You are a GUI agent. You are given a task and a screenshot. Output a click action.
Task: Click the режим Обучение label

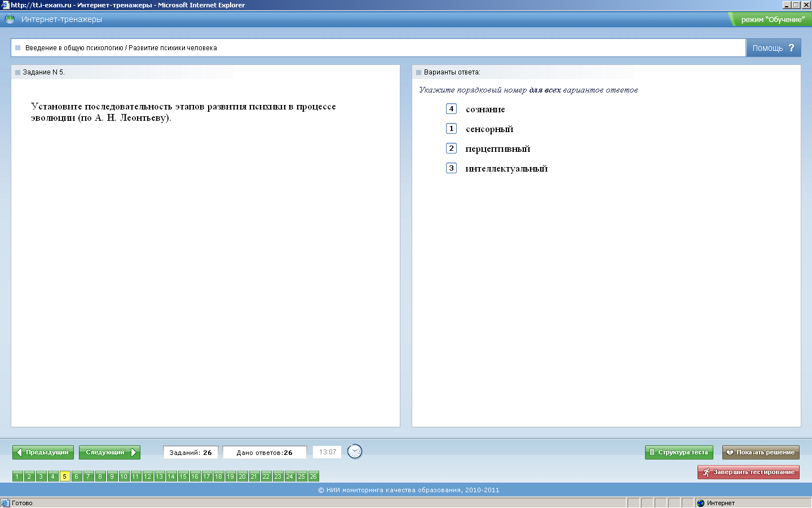click(x=773, y=20)
